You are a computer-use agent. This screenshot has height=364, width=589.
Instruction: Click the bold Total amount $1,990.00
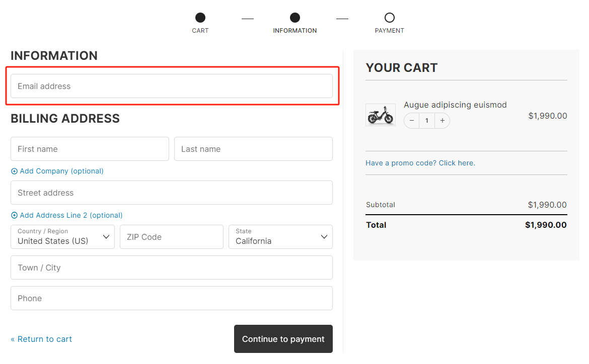tap(546, 225)
